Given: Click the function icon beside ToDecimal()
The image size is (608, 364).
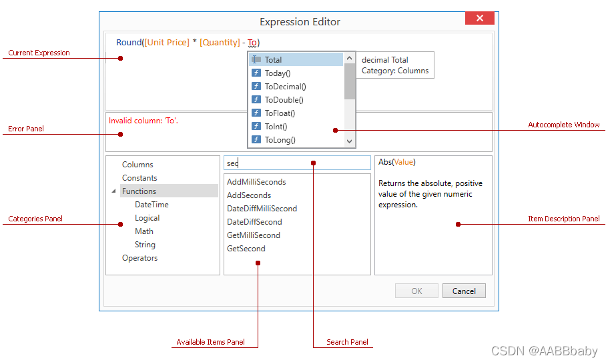Looking at the screenshot, I should [256, 86].
